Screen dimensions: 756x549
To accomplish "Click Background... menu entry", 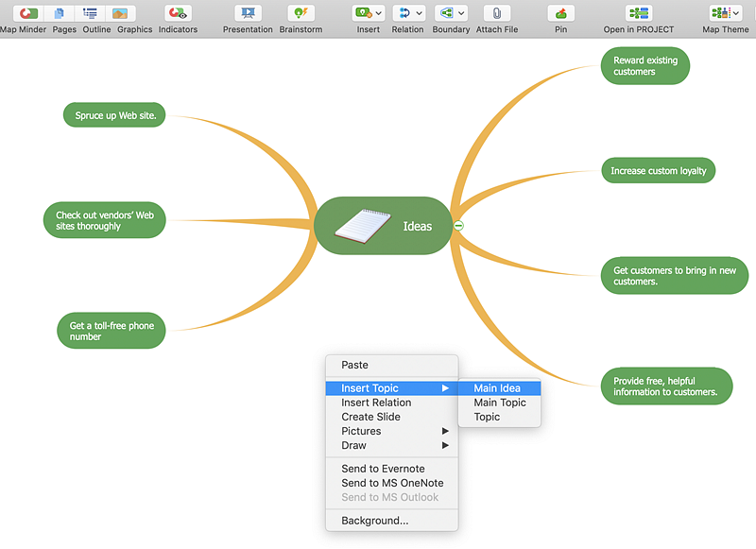I will pyautogui.click(x=375, y=521).
